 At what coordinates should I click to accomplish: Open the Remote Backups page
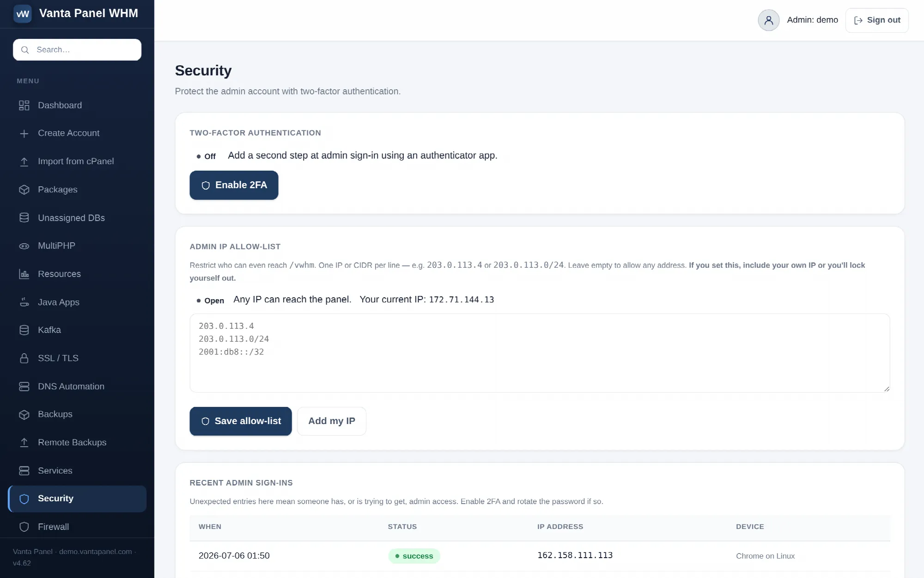click(x=77, y=443)
